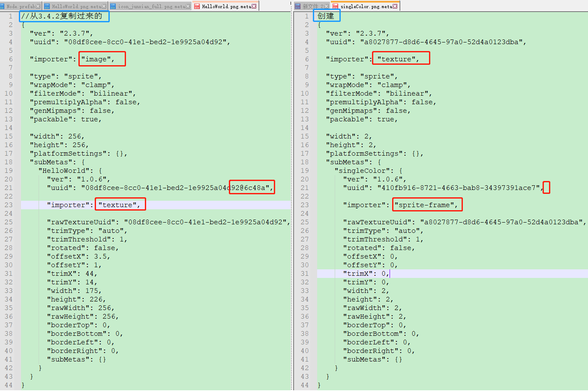588x392 pixels.
Task: Click "packable": true in the HelloWorld.png.meta pane
Action: [66, 119]
